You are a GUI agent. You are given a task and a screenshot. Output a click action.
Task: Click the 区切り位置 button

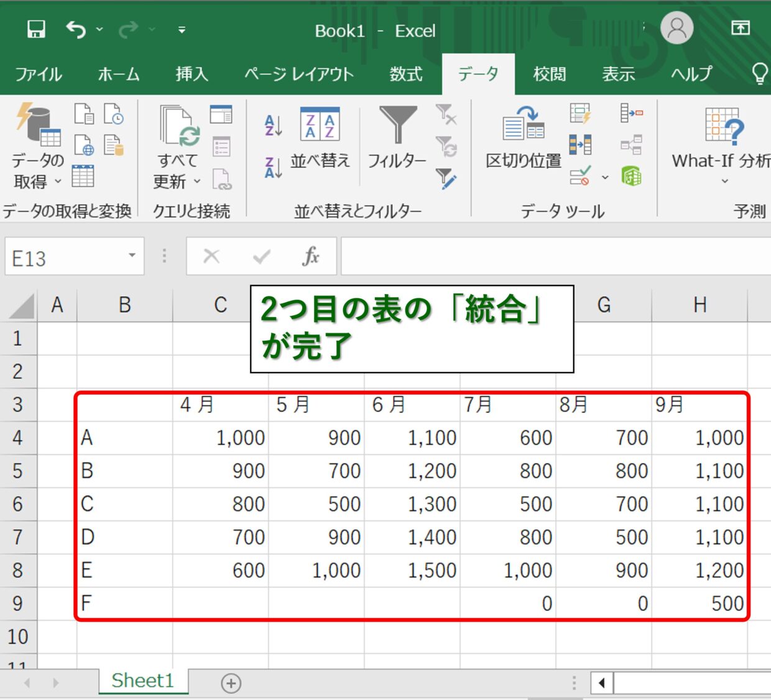(524, 138)
